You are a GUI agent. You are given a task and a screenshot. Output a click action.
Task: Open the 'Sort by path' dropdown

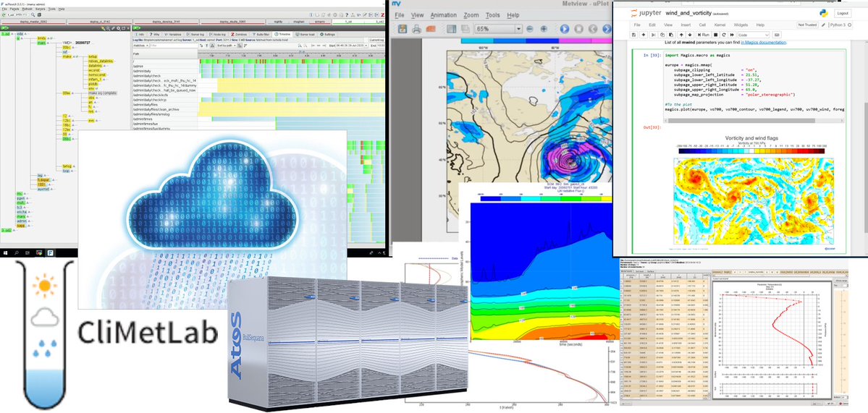[x=226, y=46]
